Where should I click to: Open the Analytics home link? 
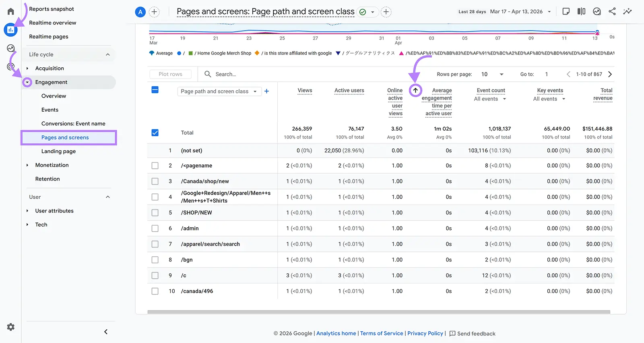coord(336,333)
